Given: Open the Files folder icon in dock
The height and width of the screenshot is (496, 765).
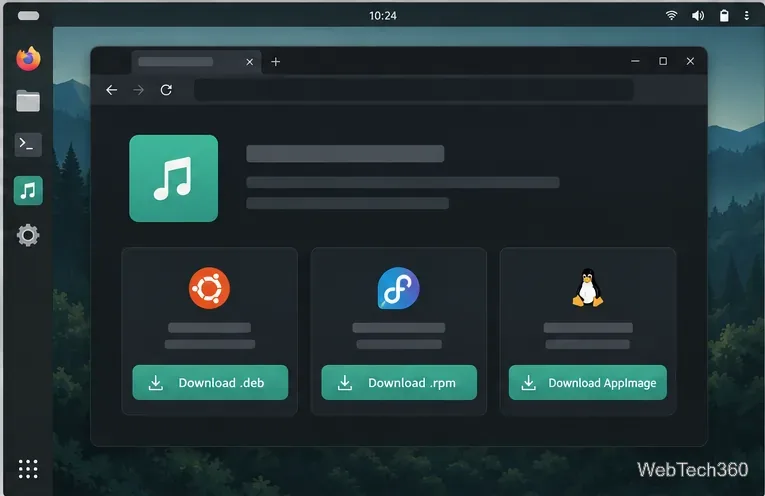Looking at the screenshot, I should 28,101.
